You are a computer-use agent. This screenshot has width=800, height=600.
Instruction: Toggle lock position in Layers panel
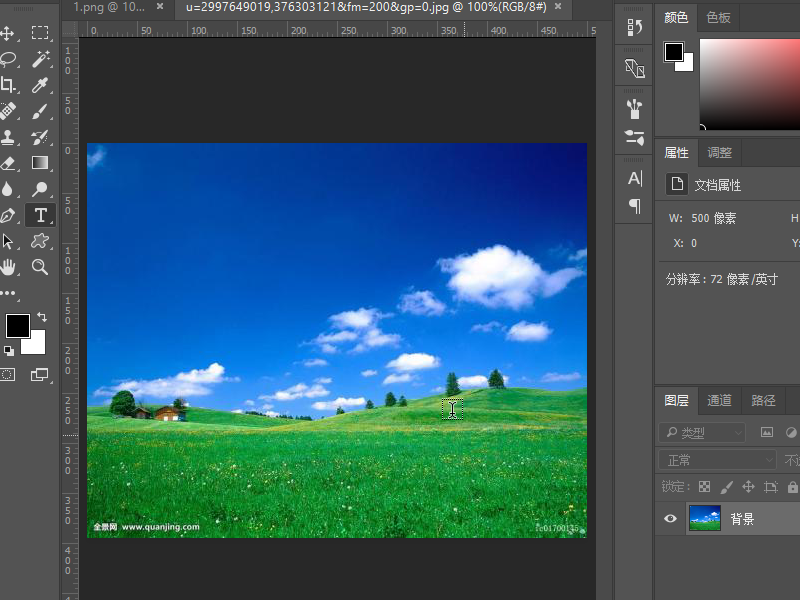[748, 486]
